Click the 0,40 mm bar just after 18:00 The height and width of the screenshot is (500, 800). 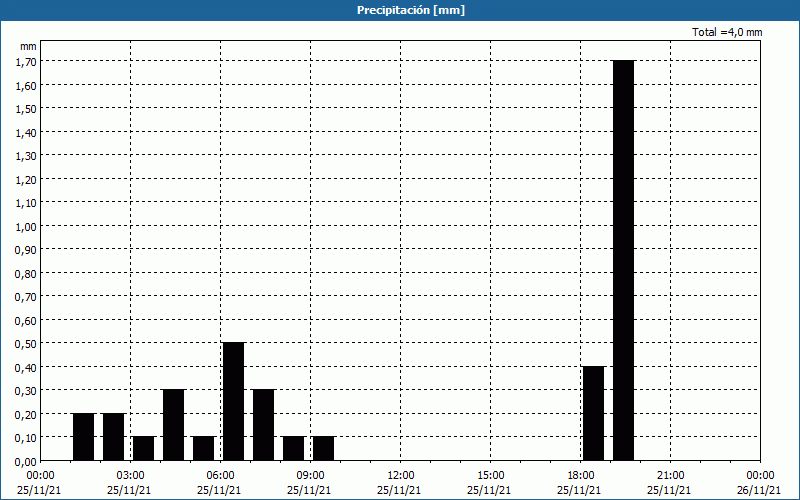coord(593,414)
